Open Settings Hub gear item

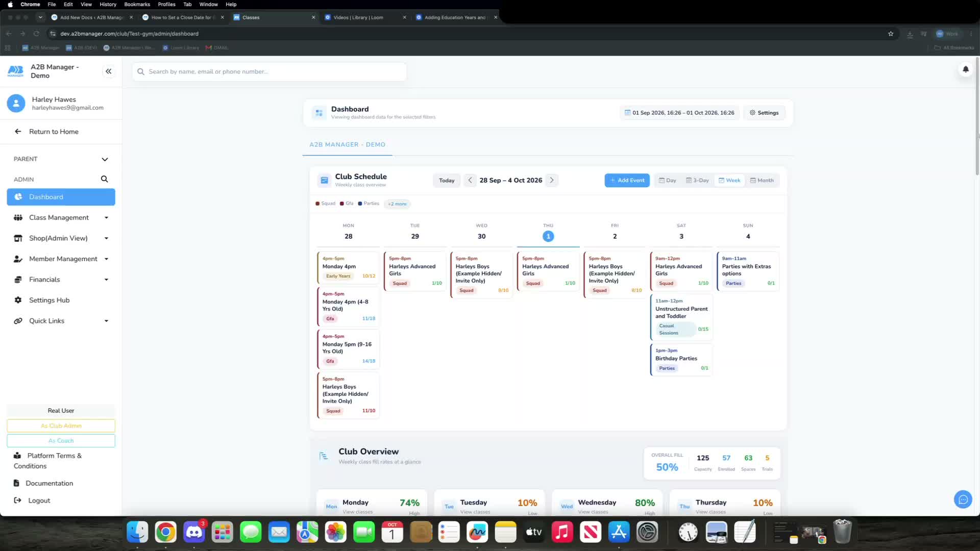[x=61, y=300]
